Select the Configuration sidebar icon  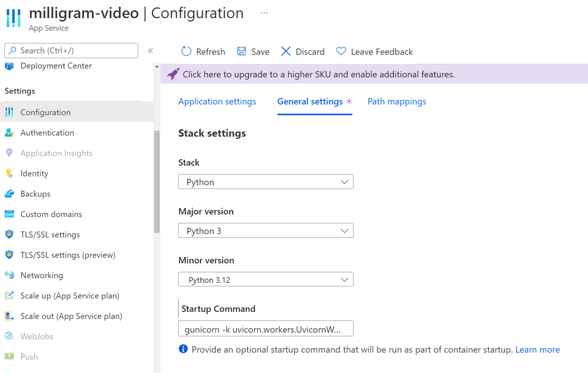coord(9,111)
